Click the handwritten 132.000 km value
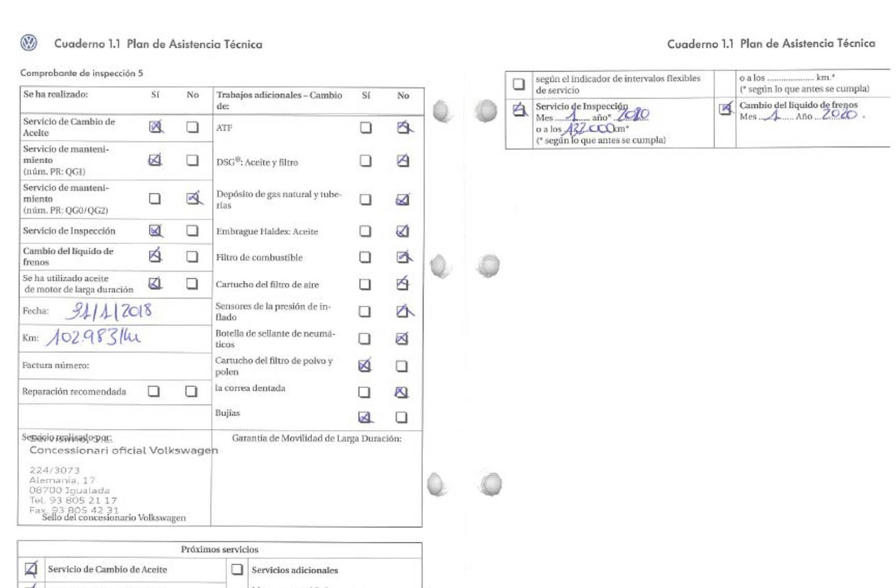 589,128
